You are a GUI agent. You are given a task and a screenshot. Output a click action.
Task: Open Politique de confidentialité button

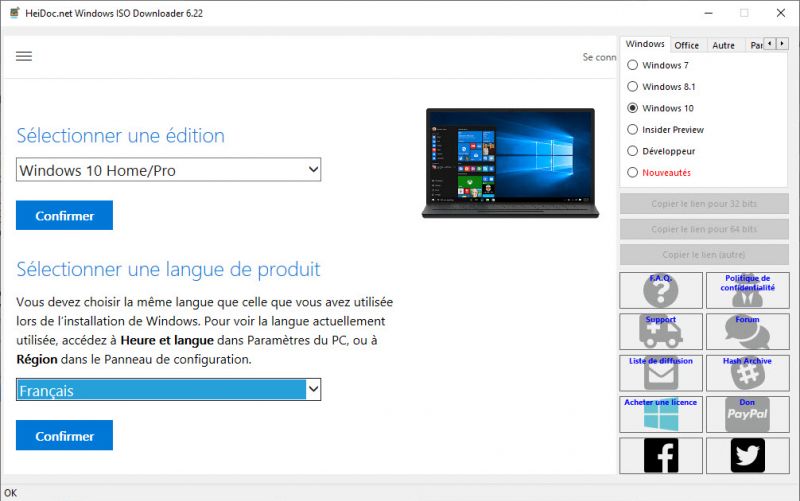747,290
